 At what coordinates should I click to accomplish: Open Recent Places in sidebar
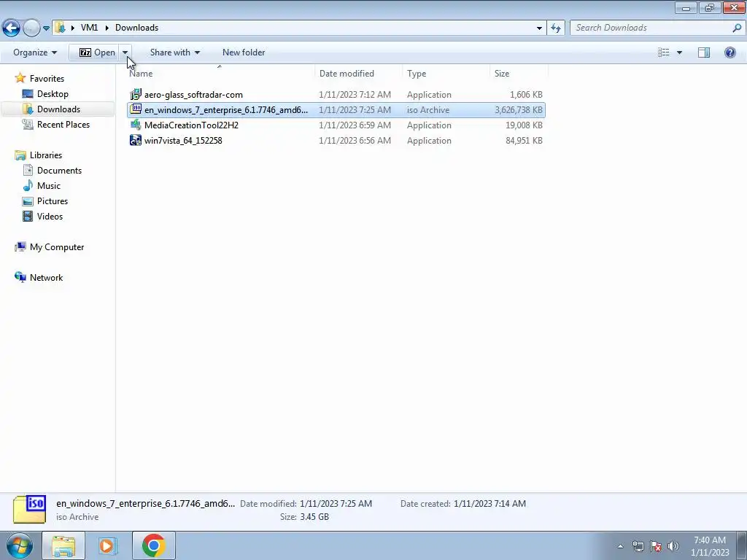[63, 124]
